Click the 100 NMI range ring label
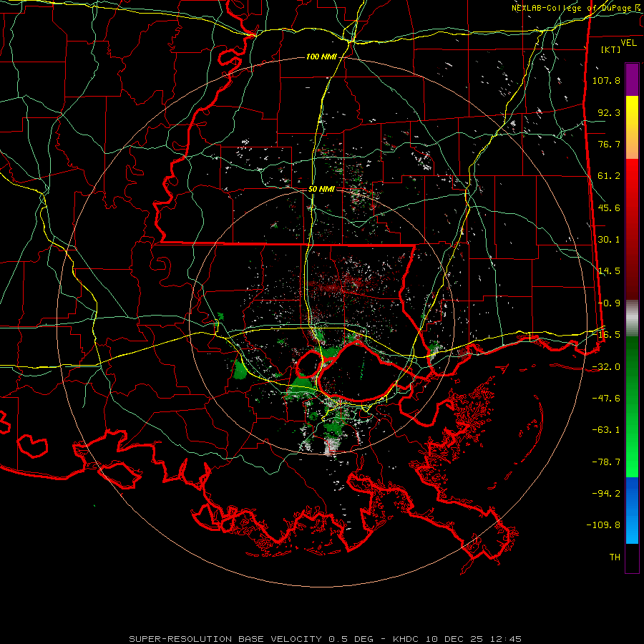Screen dimensions: 644x644 (321, 57)
